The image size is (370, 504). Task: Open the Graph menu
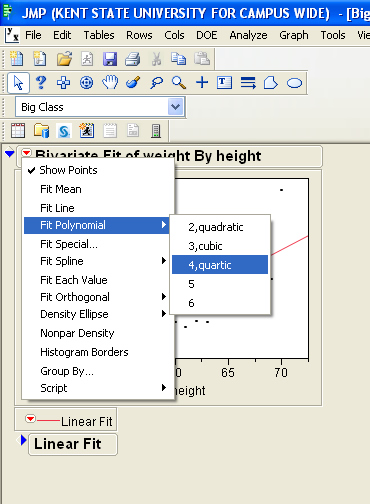tap(294, 35)
